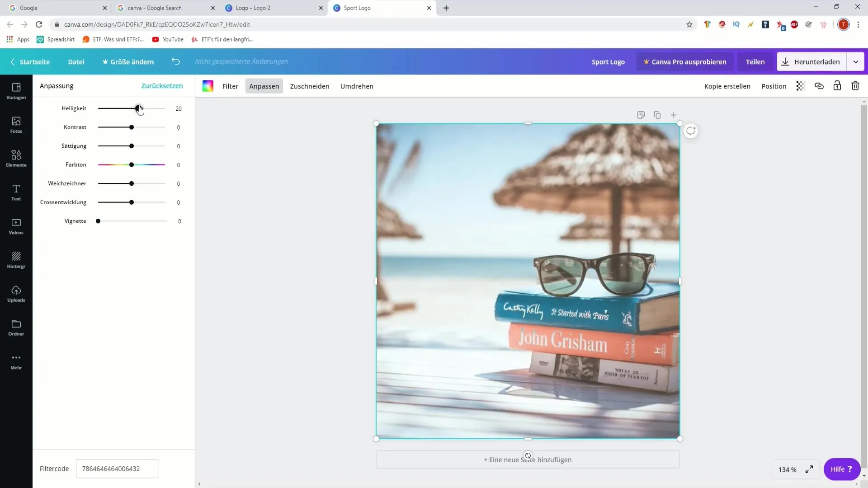
Task: Click the fullscreen expand arrows icon
Action: (809, 469)
